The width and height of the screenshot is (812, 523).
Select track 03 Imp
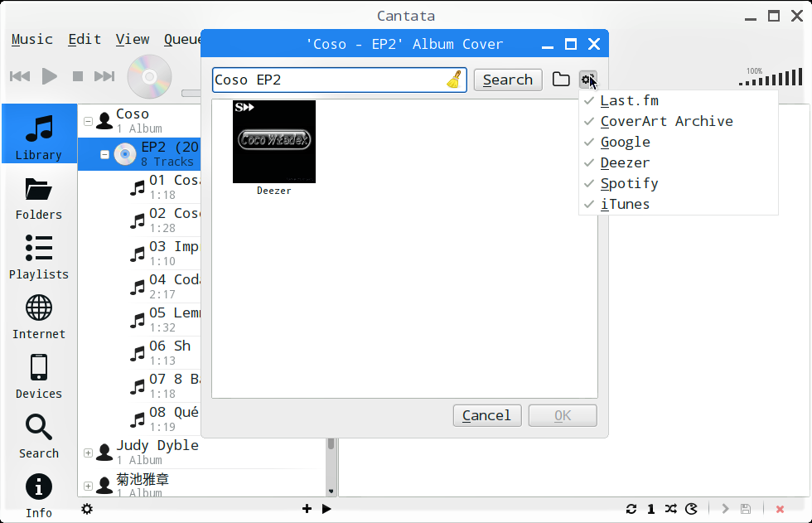pyautogui.click(x=165, y=254)
